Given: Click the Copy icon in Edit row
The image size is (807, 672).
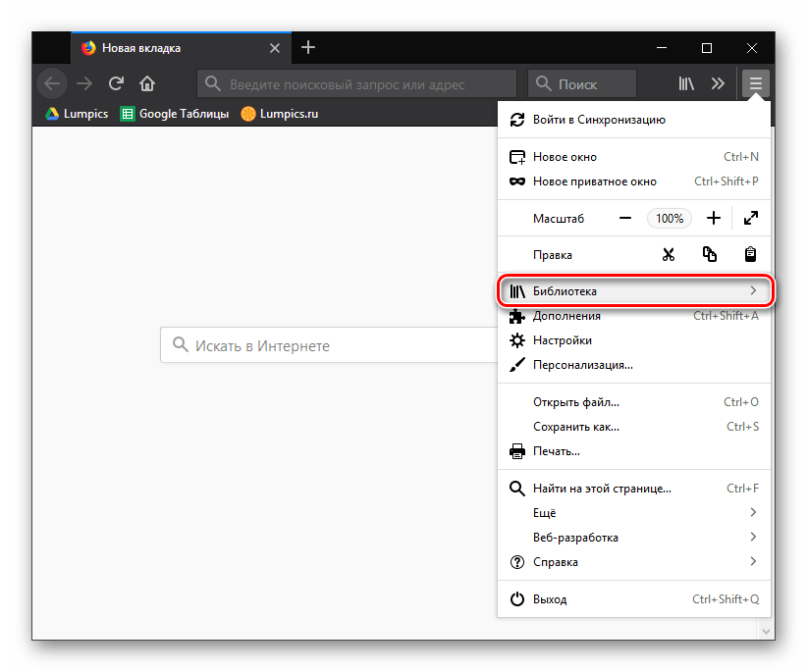Looking at the screenshot, I should point(710,255).
